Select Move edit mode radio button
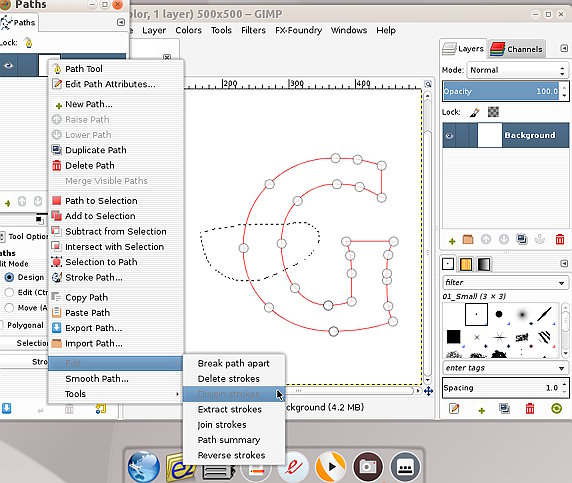572x483 pixels. click(x=9, y=308)
